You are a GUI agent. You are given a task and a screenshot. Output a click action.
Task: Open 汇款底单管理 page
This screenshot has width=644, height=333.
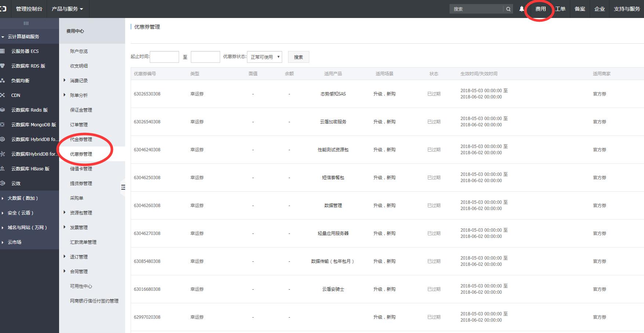point(83,242)
